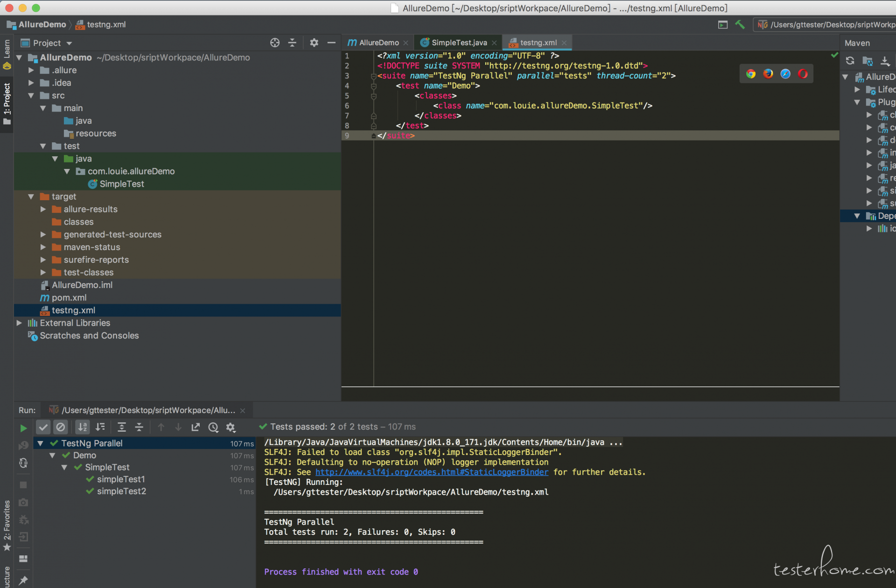The image size is (896, 588).
Task: Open the terminal-like icon in top toolbar
Action: [723, 25]
